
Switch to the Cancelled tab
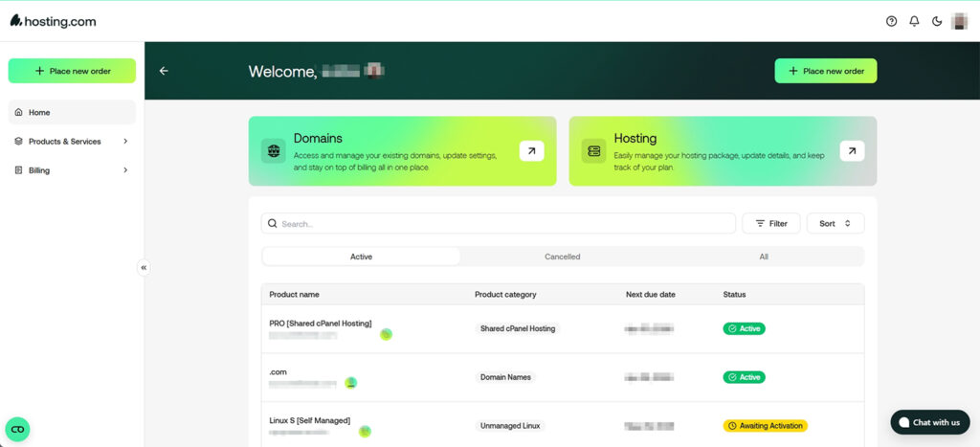[563, 257]
